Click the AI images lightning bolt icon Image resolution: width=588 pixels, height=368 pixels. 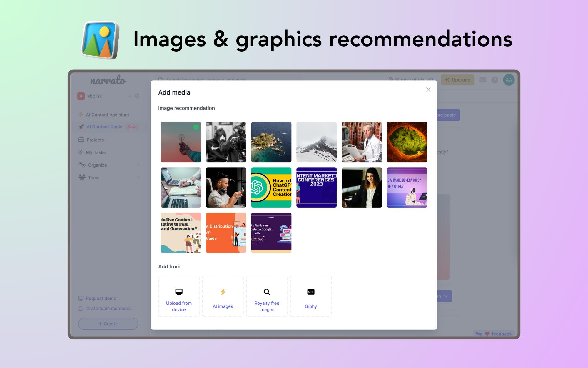[223, 292]
